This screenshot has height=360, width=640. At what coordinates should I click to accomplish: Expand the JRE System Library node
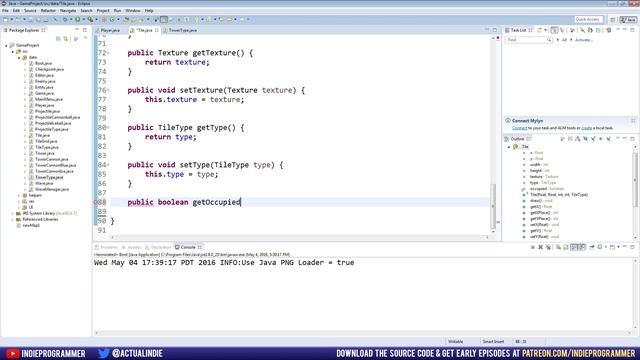(13, 213)
